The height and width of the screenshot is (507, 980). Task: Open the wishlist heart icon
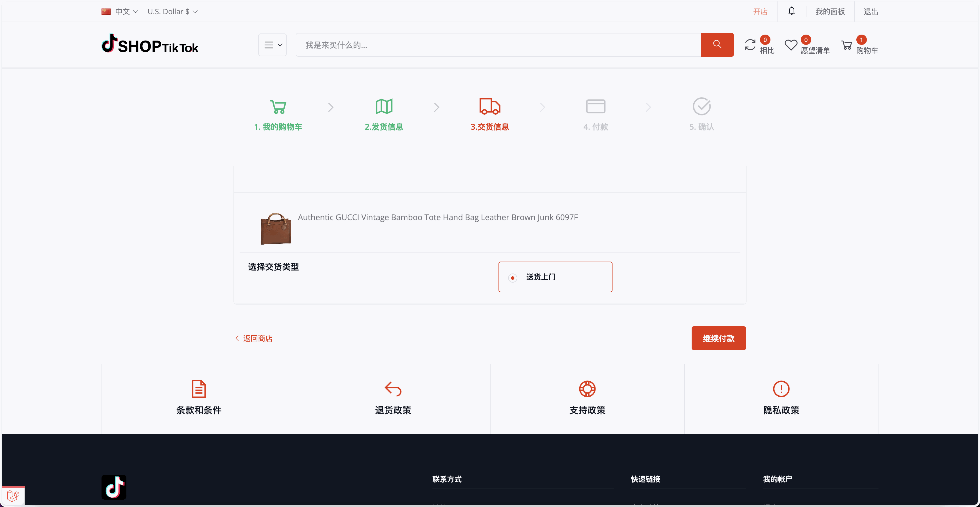(791, 45)
